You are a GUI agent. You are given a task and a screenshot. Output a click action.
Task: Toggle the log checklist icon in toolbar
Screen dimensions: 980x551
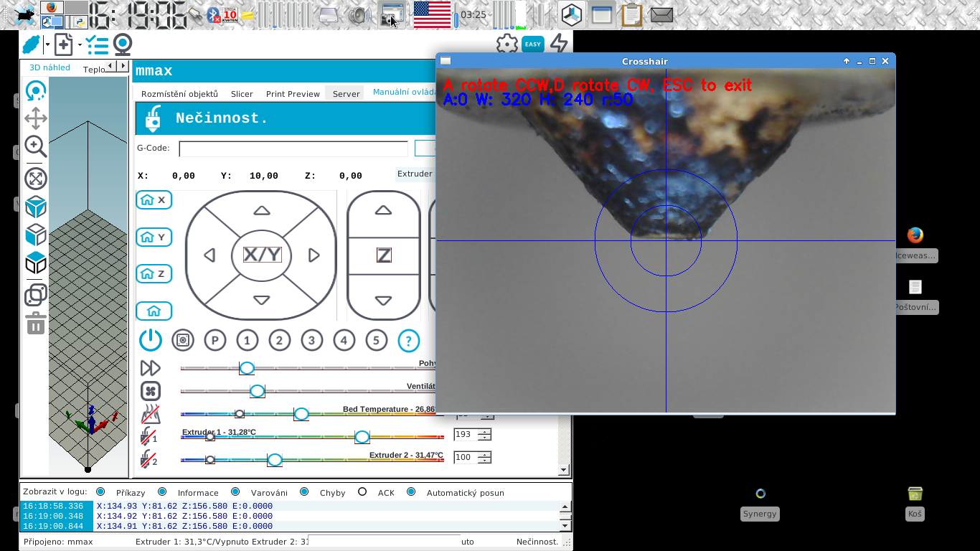point(97,44)
